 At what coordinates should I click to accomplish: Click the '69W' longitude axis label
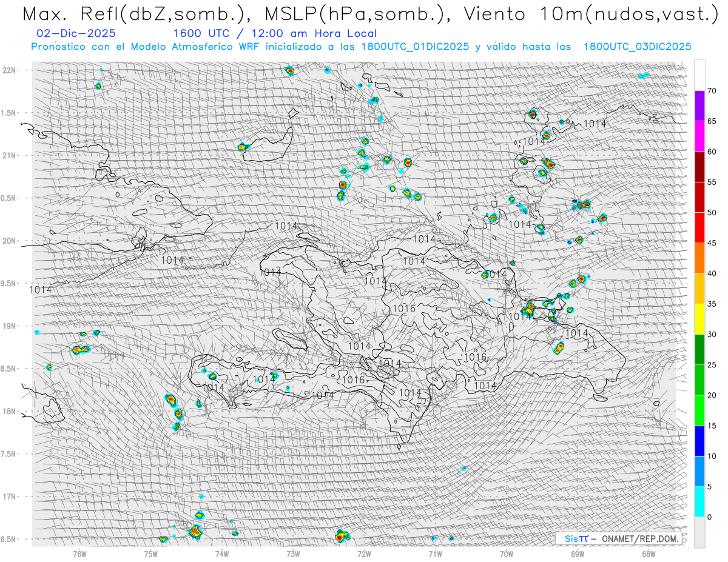pos(578,553)
